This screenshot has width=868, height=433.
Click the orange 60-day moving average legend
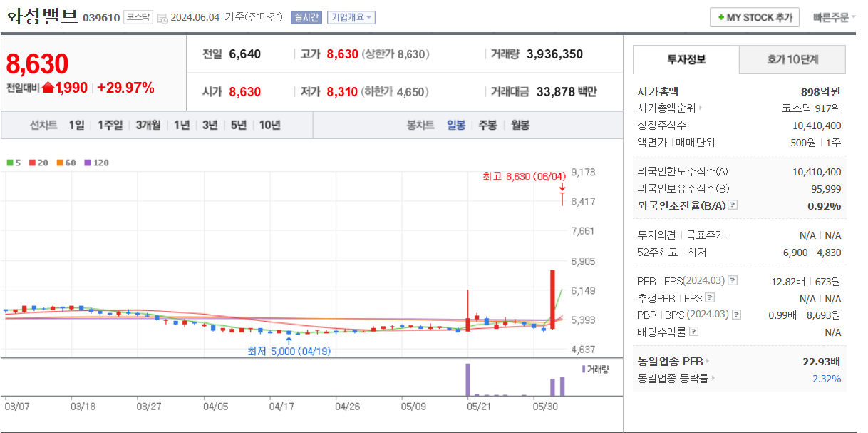[x=66, y=163]
